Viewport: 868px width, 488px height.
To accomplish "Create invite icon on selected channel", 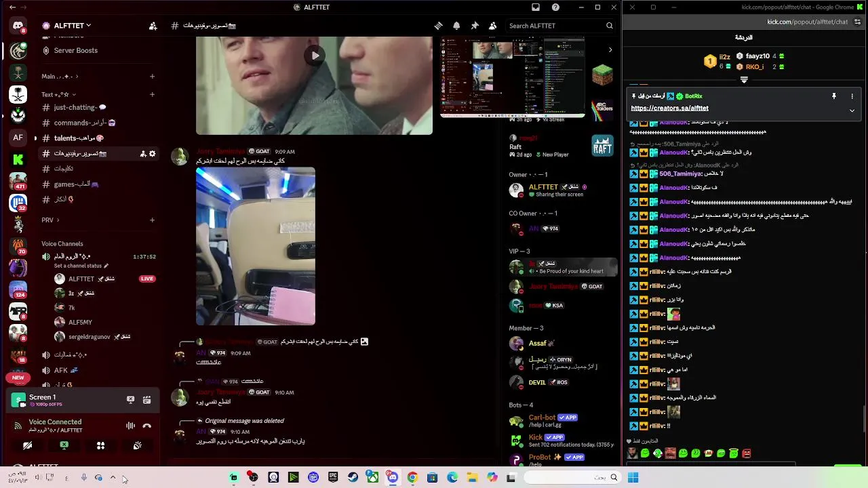I will [143, 154].
